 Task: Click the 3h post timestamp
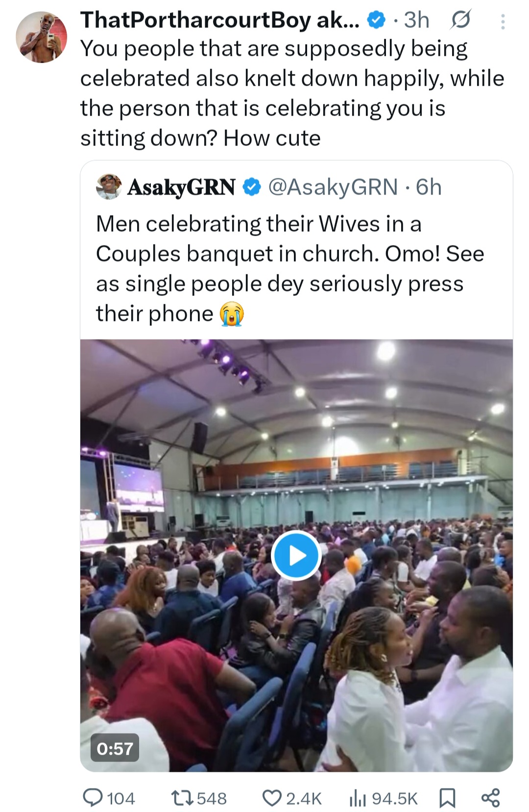click(x=416, y=21)
